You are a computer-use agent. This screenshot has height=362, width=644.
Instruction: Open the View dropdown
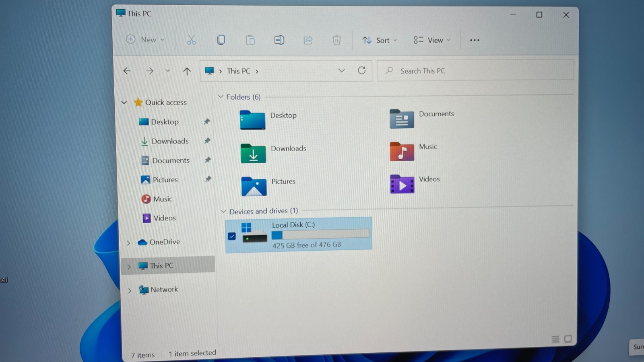432,40
